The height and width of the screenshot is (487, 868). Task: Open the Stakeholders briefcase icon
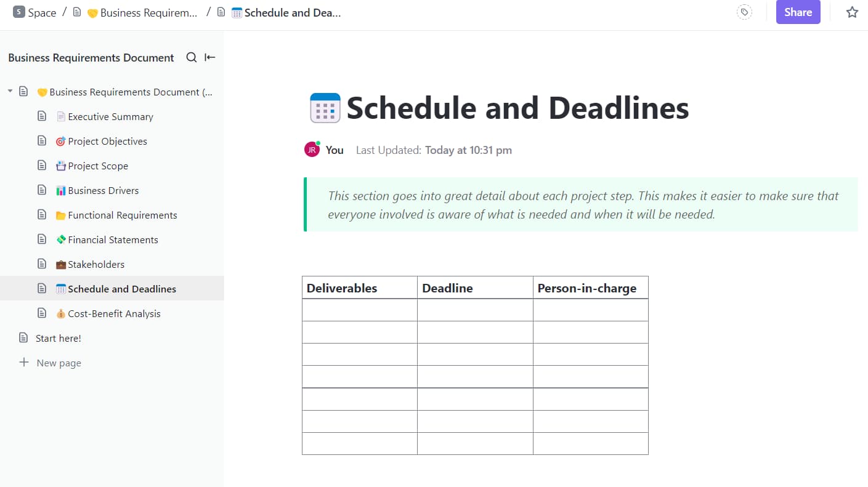point(61,264)
